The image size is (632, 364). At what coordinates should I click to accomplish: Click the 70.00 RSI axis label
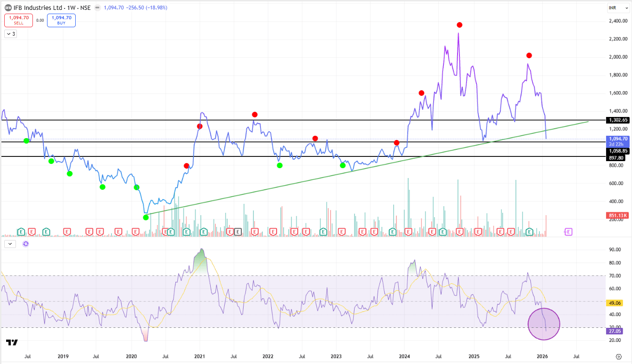pyautogui.click(x=614, y=276)
